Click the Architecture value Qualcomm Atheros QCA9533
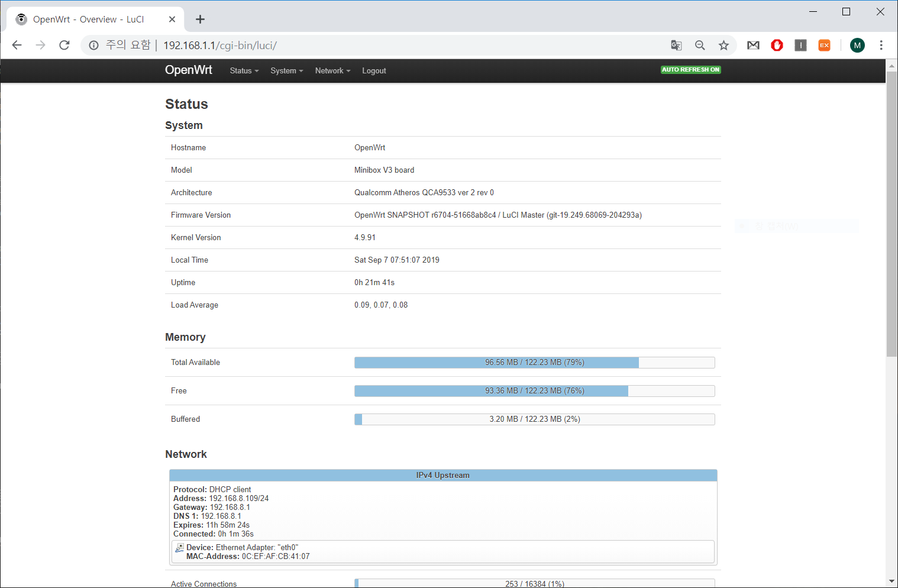This screenshot has width=898, height=588. 424,192
